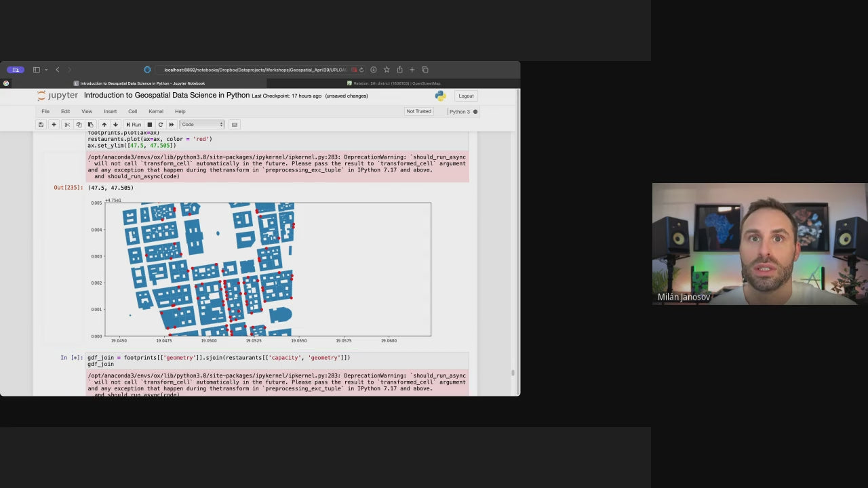Click the gdf_join sjoin code cell
The width and height of the screenshot is (868, 488).
click(277, 361)
